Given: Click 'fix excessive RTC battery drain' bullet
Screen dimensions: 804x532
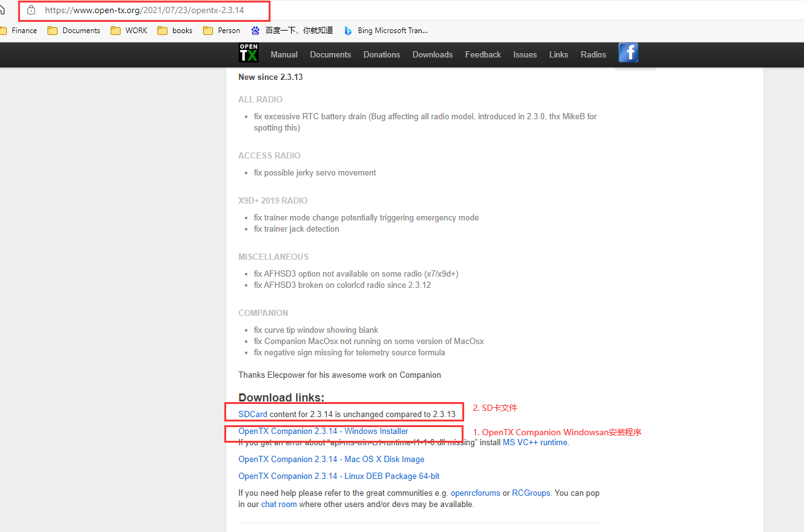Looking at the screenshot, I should click(425, 122).
